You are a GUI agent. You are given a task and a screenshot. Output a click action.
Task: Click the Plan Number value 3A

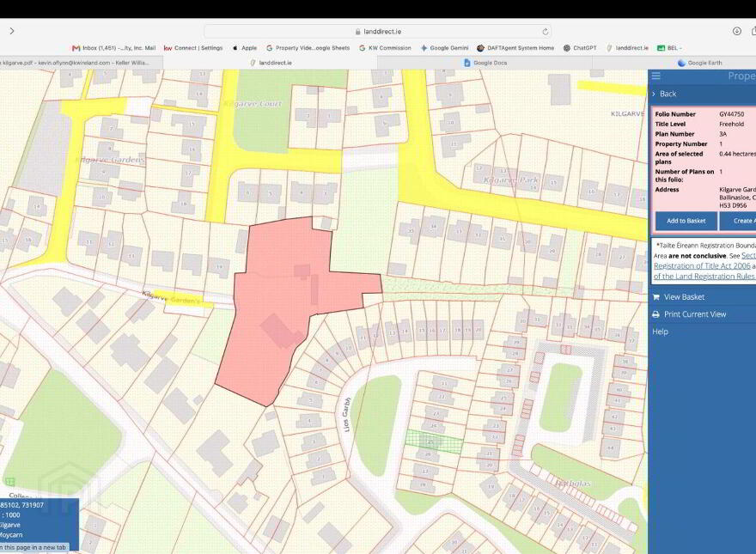[x=722, y=134]
